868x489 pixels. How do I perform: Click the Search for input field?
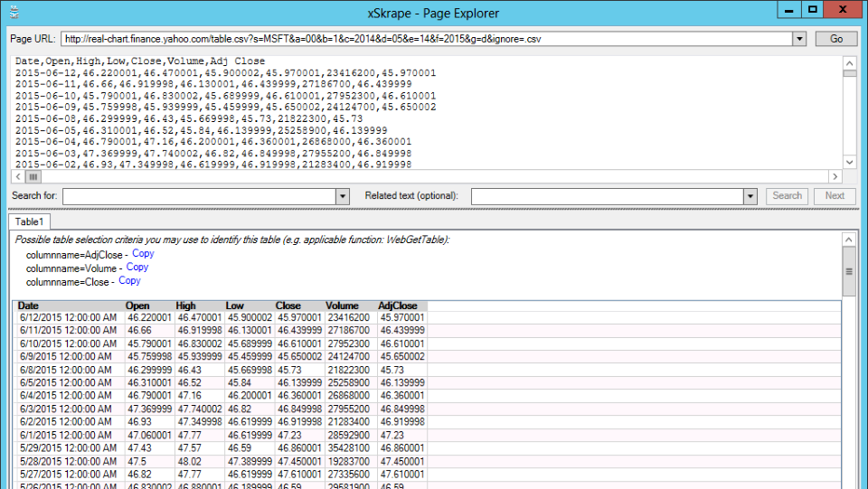click(199, 196)
